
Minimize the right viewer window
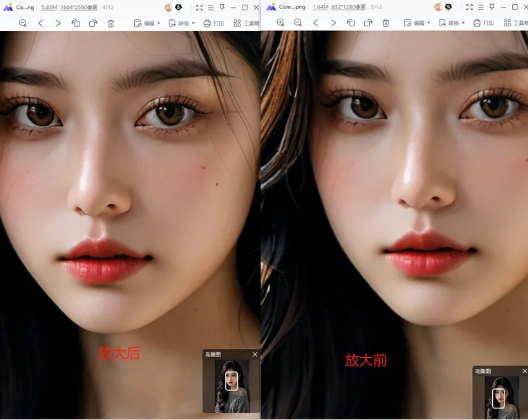503,7
